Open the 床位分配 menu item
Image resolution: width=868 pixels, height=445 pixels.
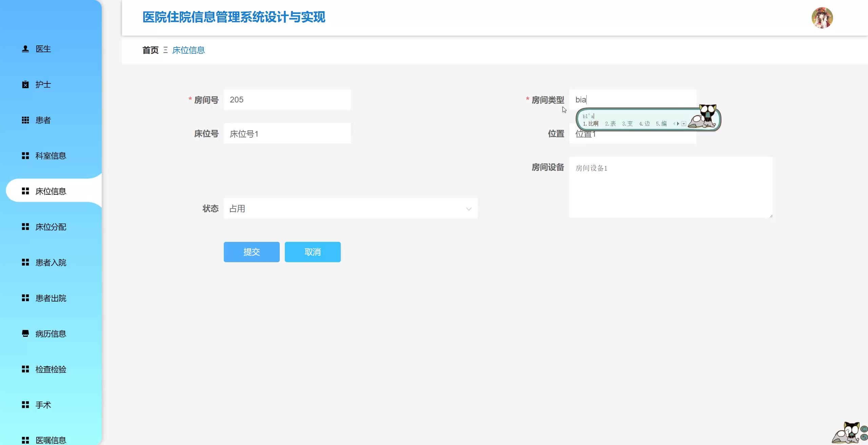pyautogui.click(x=51, y=227)
